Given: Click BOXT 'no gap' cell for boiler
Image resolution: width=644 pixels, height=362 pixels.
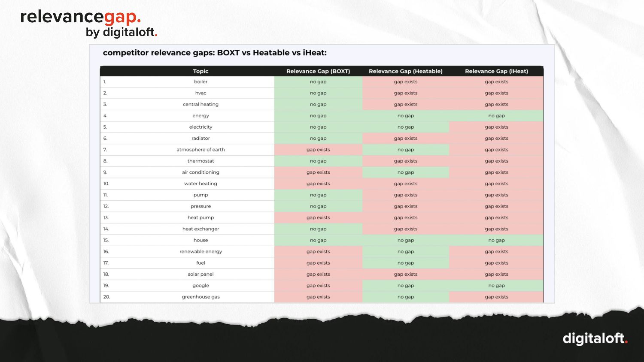Looking at the screenshot, I should (318, 82).
